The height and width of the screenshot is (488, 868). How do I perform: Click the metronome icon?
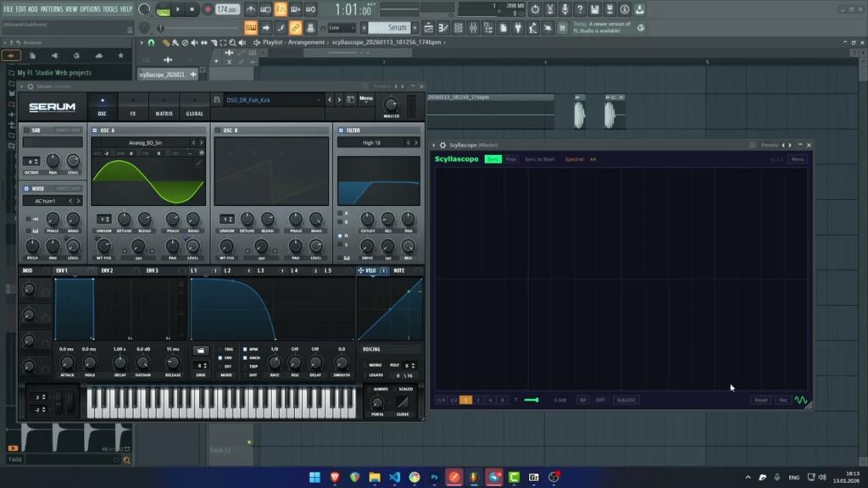pos(251,9)
